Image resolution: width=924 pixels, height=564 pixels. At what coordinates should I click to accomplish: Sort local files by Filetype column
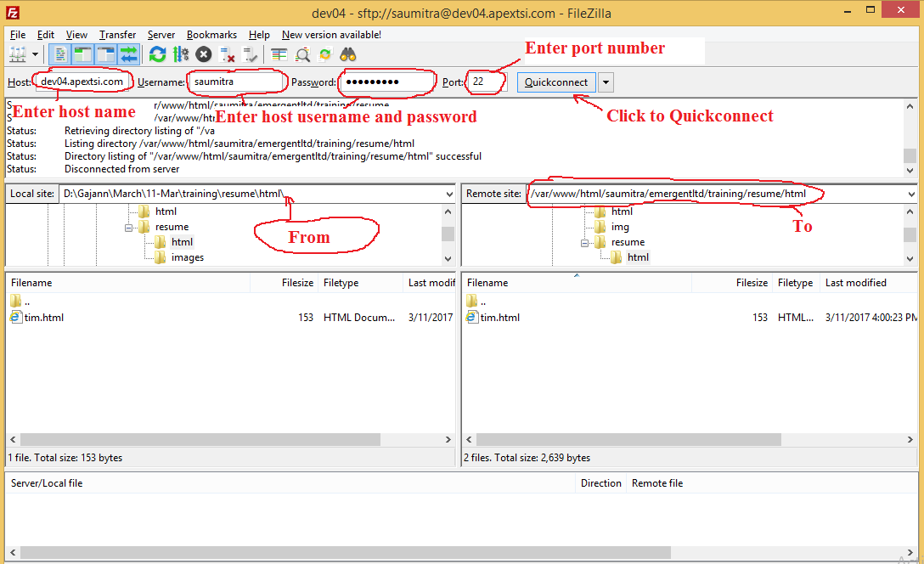click(360, 283)
